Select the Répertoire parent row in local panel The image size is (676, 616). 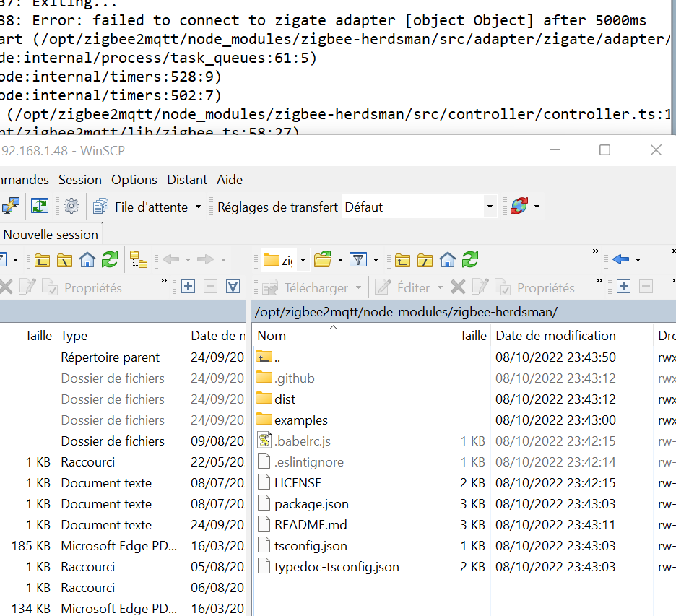tap(123, 357)
